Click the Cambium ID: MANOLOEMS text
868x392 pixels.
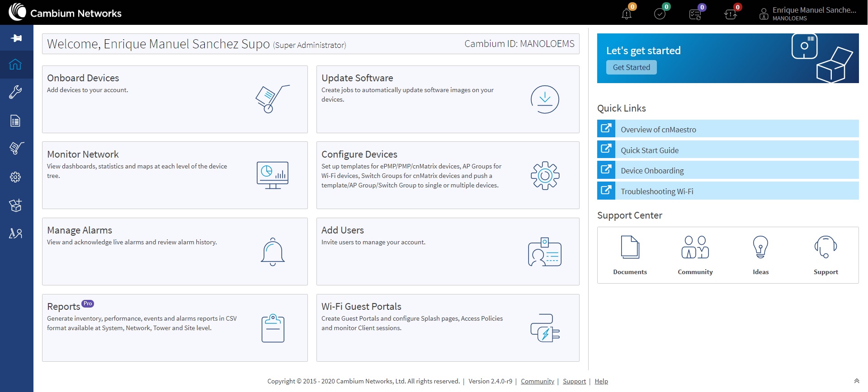coord(519,44)
